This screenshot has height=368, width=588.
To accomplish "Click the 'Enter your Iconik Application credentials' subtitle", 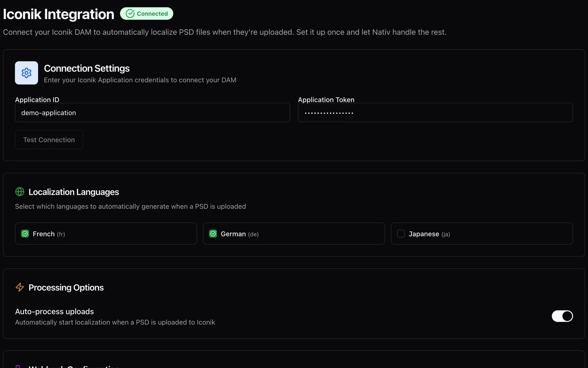I will click(x=140, y=80).
